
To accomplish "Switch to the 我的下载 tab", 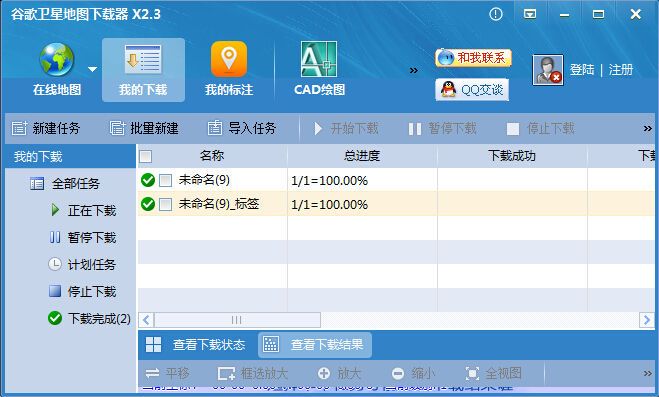I will tap(143, 70).
